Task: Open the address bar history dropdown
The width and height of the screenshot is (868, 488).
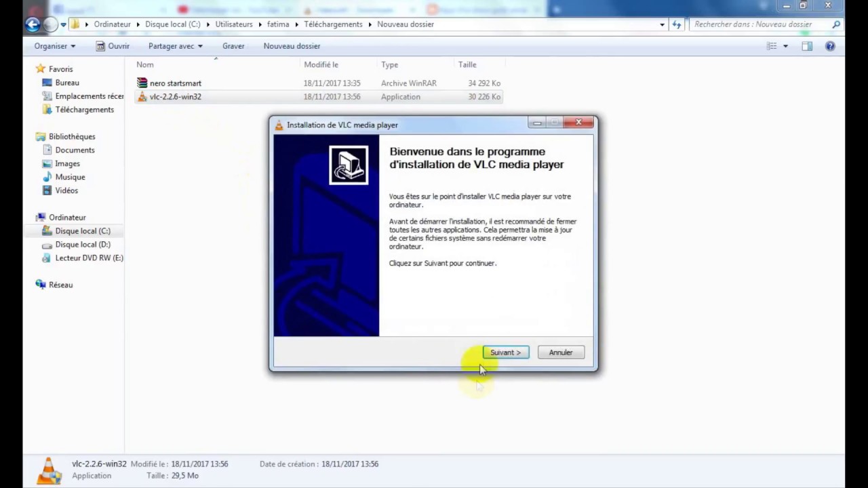Action: (663, 24)
